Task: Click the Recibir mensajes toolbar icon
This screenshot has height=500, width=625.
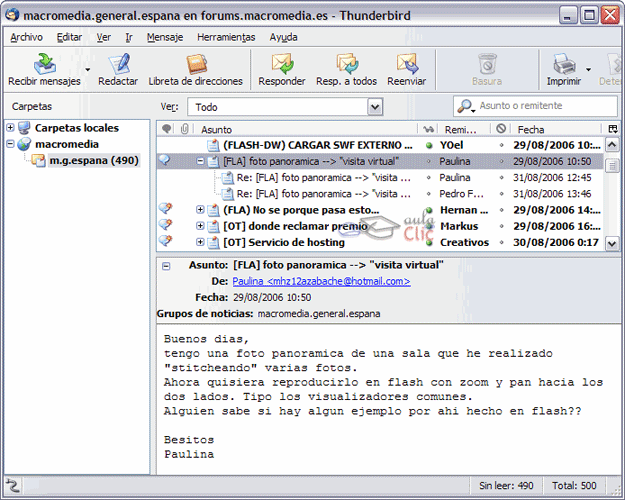Action: click(42, 65)
